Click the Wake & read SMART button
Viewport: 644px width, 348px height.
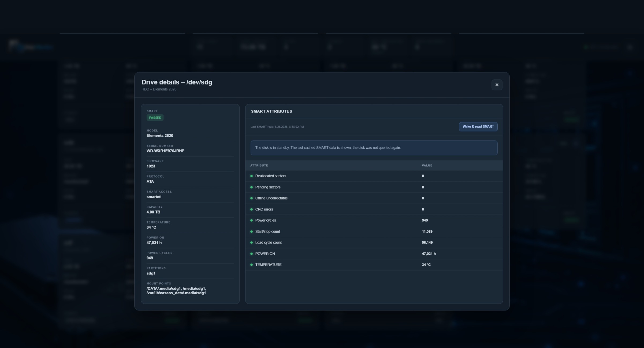pos(478,127)
